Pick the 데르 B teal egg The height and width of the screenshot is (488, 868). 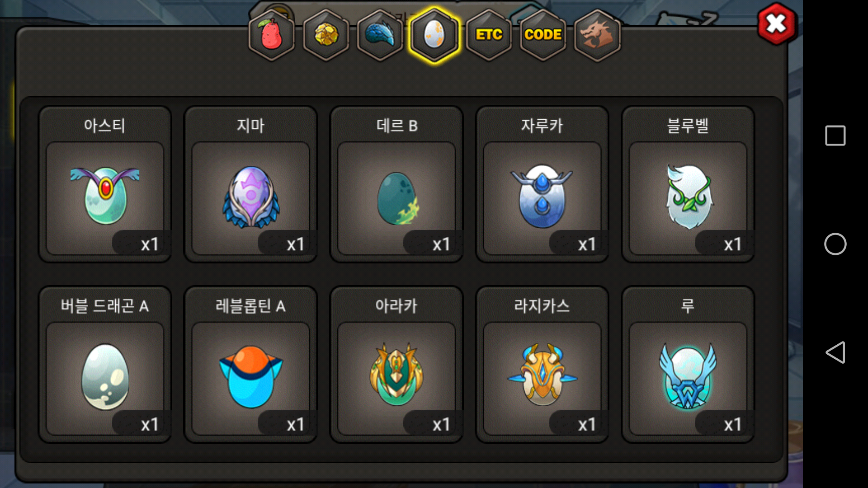396,184
